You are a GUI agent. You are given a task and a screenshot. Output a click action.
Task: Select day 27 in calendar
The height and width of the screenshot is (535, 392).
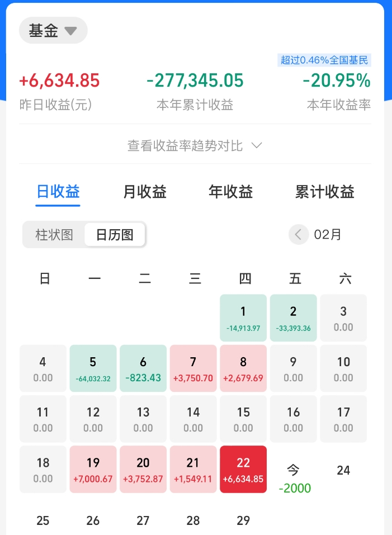click(x=143, y=520)
